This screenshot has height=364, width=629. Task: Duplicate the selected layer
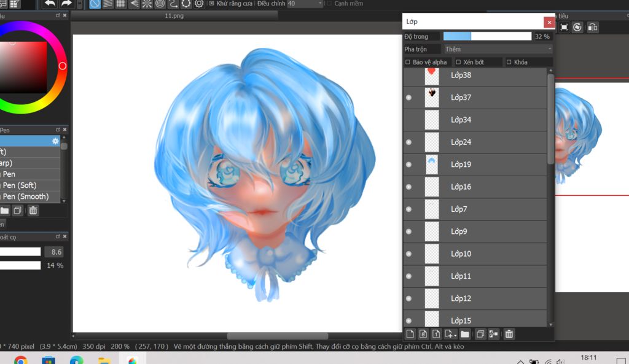(x=480, y=334)
